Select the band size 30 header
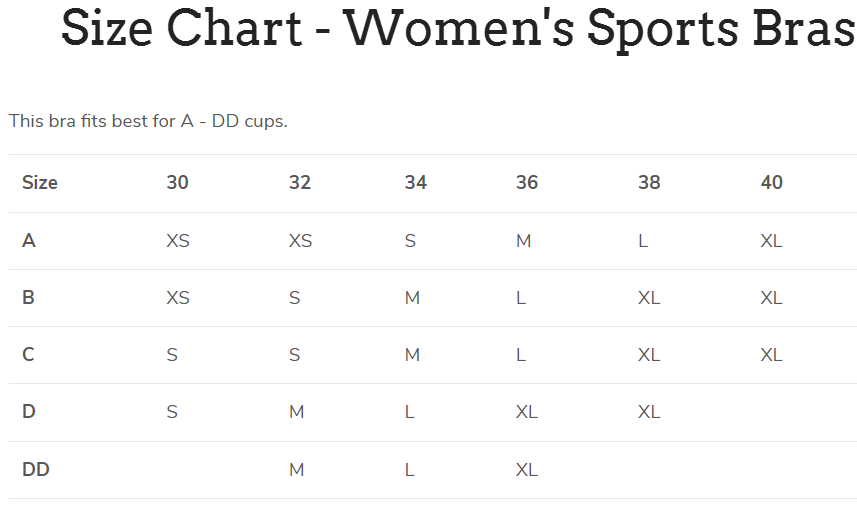857x506 pixels. (x=177, y=183)
